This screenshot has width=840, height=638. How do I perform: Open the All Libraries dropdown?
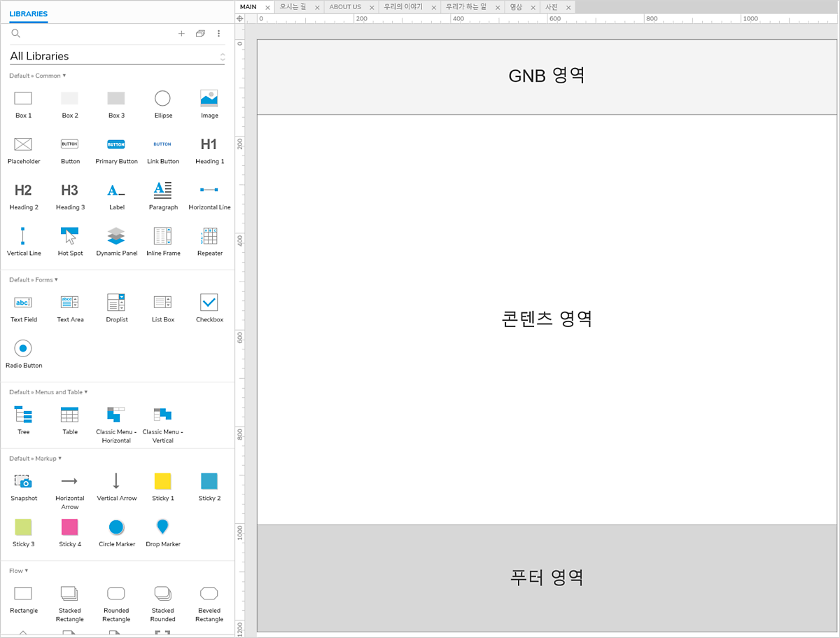pos(117,56)
